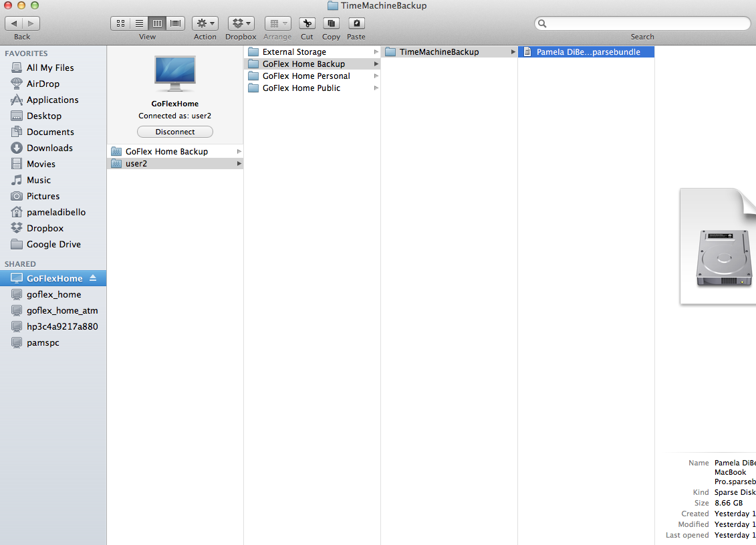Open the Action gear menu
Screen dimensions: 756x545
[x=205, y=23]
